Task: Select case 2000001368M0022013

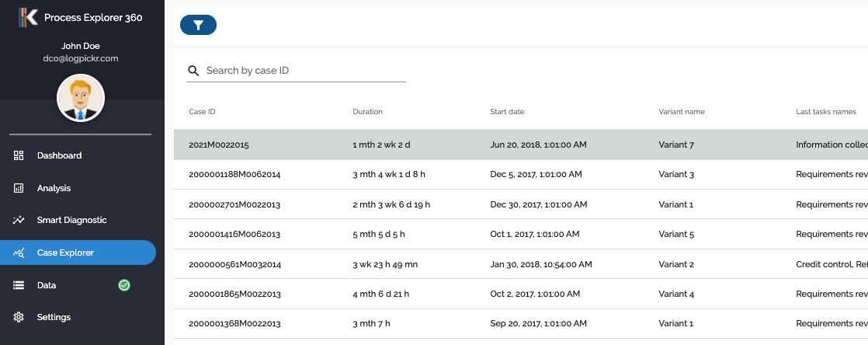Action: [234, 323]
